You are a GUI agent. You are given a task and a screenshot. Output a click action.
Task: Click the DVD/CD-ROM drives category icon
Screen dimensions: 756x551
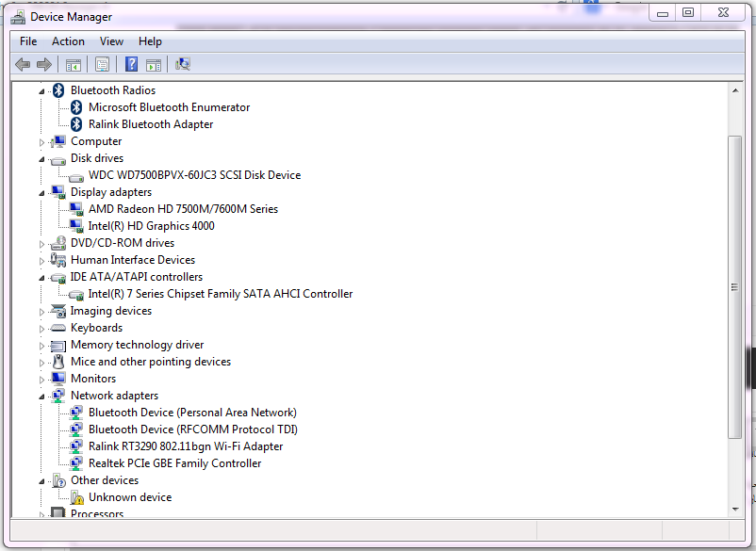click(x=58, y=243)
